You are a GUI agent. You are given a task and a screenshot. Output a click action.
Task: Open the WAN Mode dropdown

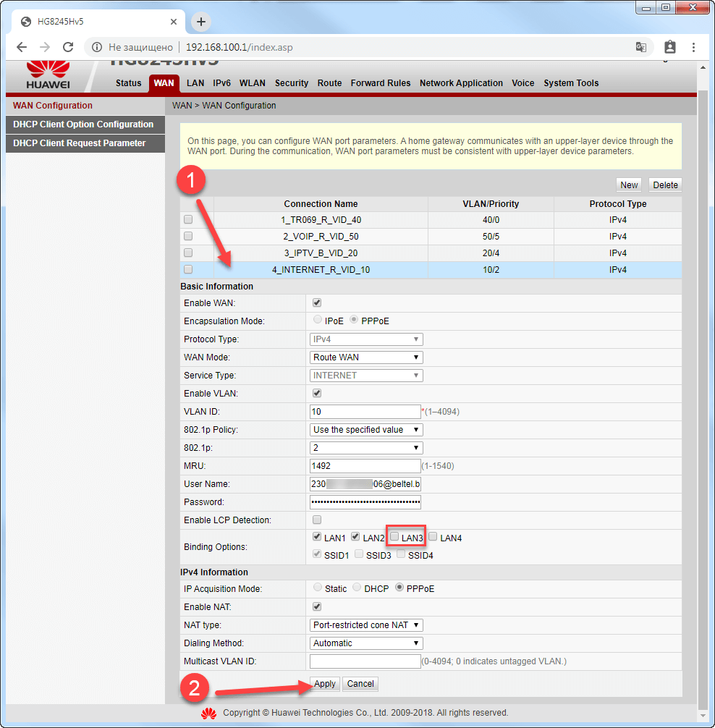point(365,357)
